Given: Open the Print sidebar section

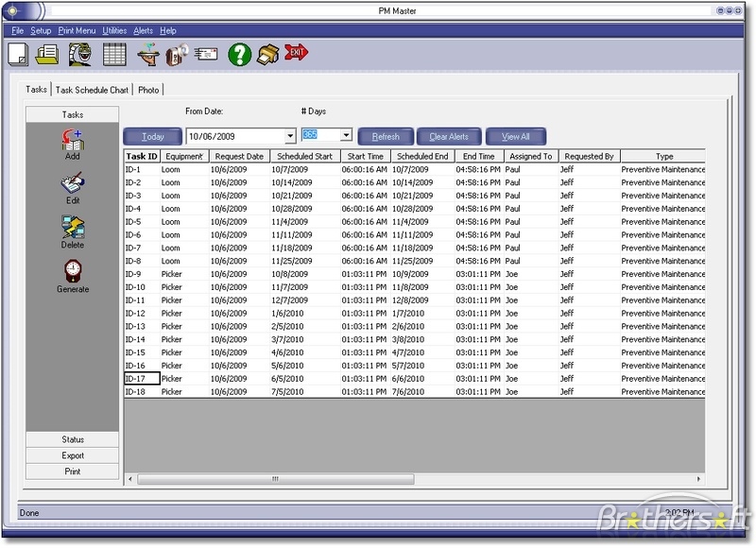Looking at the screenshot, I should click(x=73, y=471).
